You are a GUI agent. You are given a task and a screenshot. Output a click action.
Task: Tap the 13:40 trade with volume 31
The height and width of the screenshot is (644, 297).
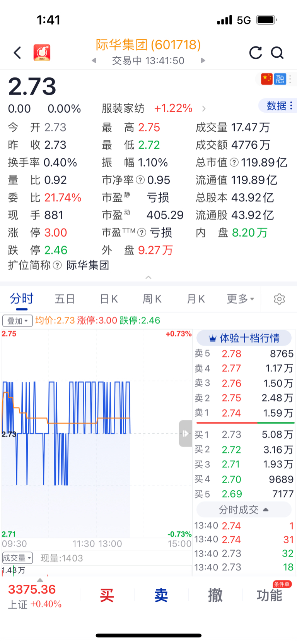[x=244, y=539]
